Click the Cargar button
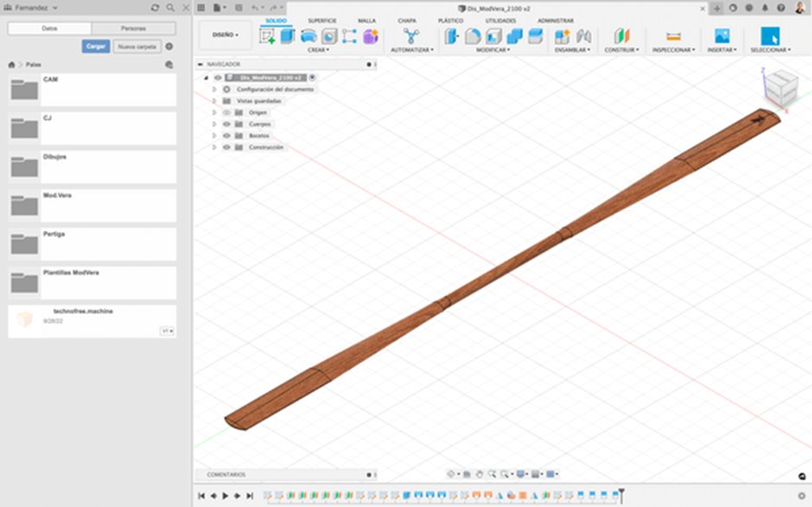 point(96,47)
